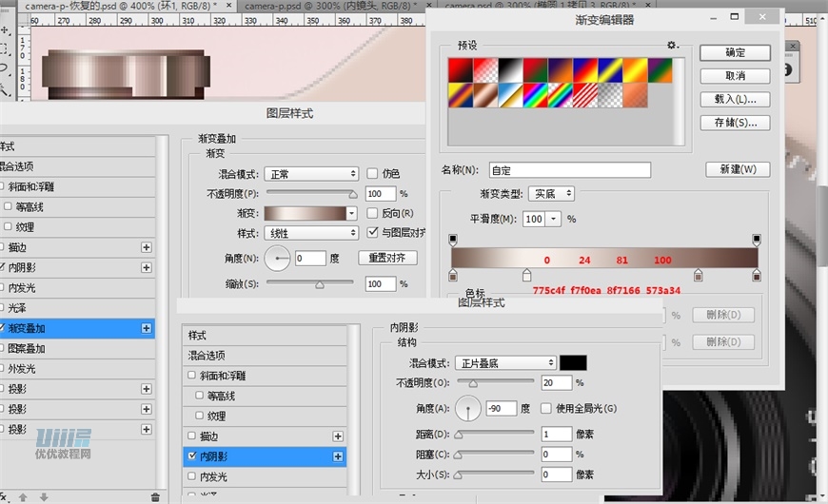Cancel gradient editor with 取消

point(735,76)
